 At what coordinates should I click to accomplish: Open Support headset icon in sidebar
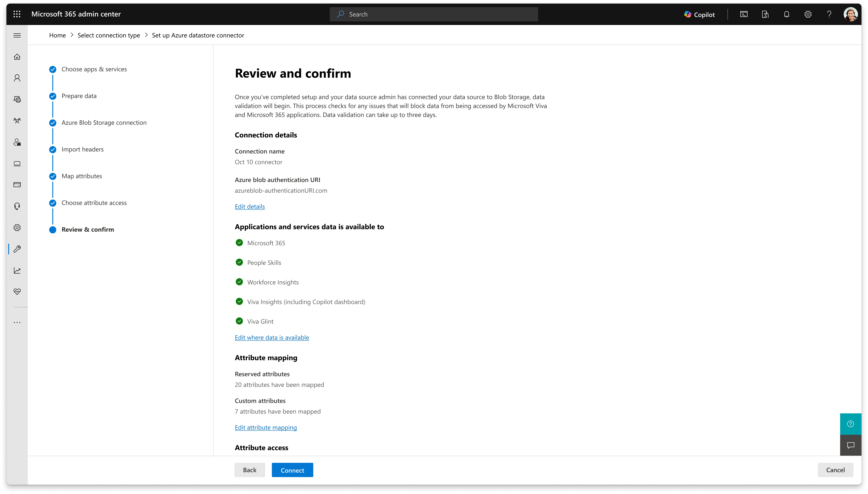[17, 206]
